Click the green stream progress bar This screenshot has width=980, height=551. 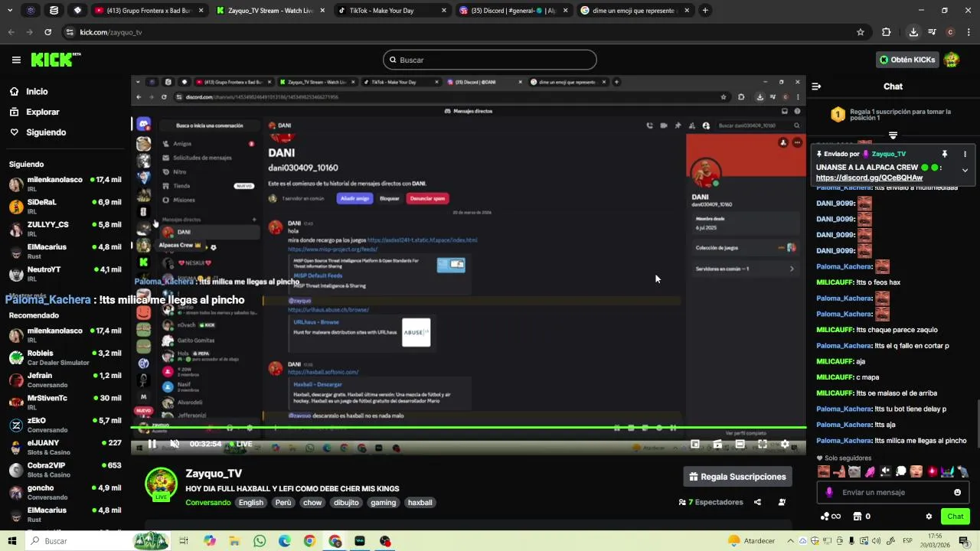click(x=469, y=427)
